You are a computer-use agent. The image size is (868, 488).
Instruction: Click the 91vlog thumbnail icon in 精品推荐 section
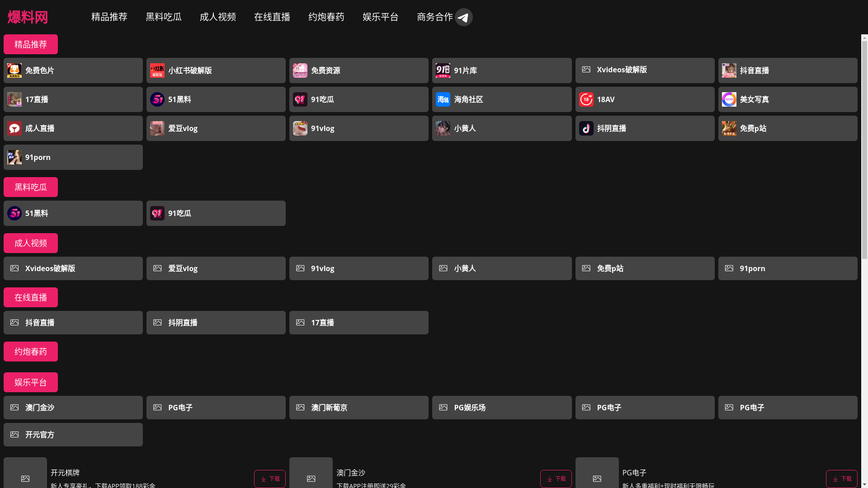tap(300, 128)
